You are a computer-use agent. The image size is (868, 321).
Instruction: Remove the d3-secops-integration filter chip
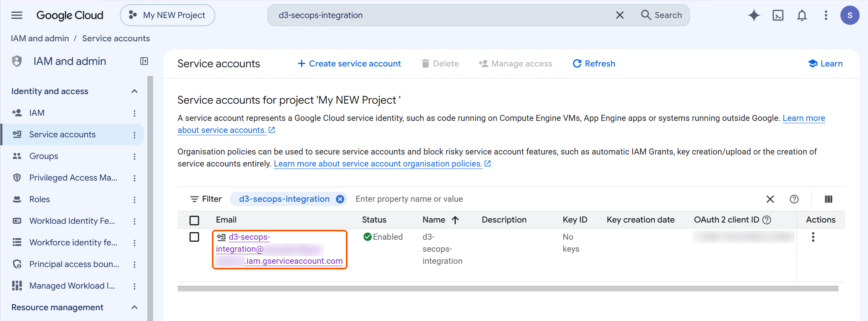[x=340, y=199]
